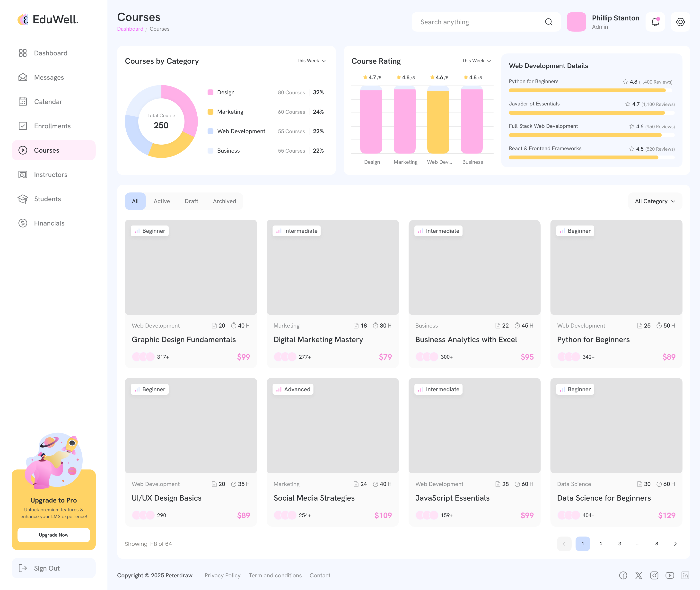Follow the Dashboard breadcrumb link
700x590 pixels.
click(x=130, y=29)
